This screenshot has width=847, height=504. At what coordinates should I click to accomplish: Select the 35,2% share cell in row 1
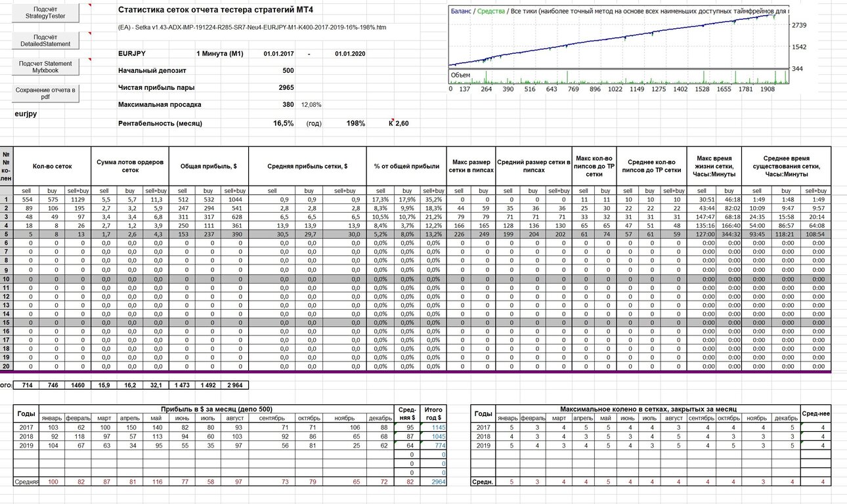(433, 199)
